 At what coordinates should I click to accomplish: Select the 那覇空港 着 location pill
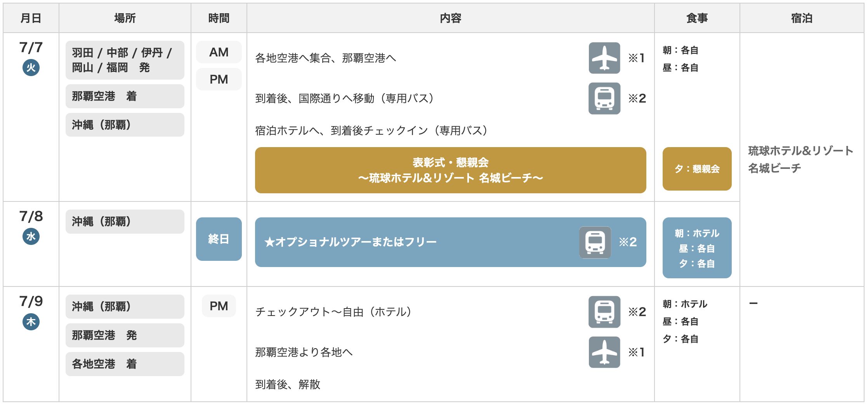click(125, 96)
